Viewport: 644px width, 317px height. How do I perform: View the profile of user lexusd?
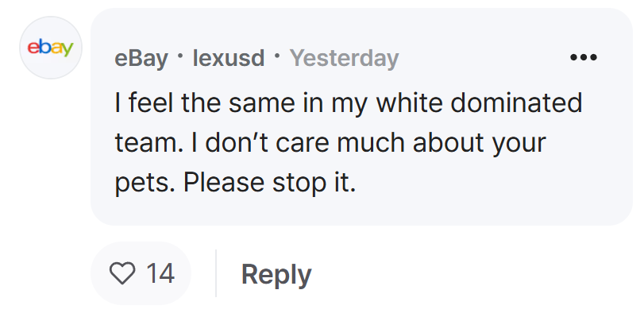(x=229, y=58)
